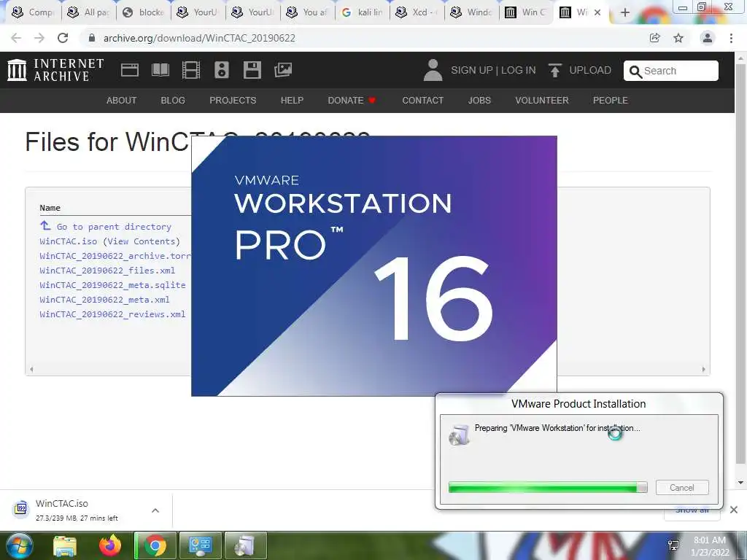Open the View Contents link

(142, 241)
